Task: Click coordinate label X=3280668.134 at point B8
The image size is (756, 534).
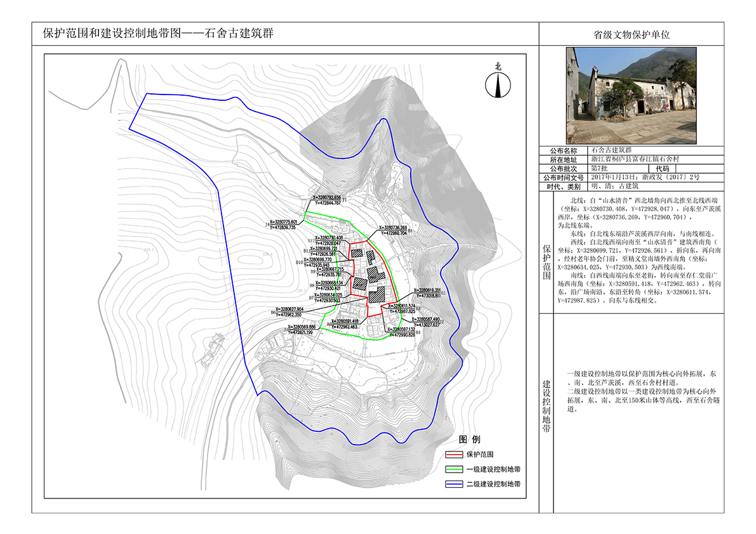Action: pyautogui.click(x=329, y=283)
